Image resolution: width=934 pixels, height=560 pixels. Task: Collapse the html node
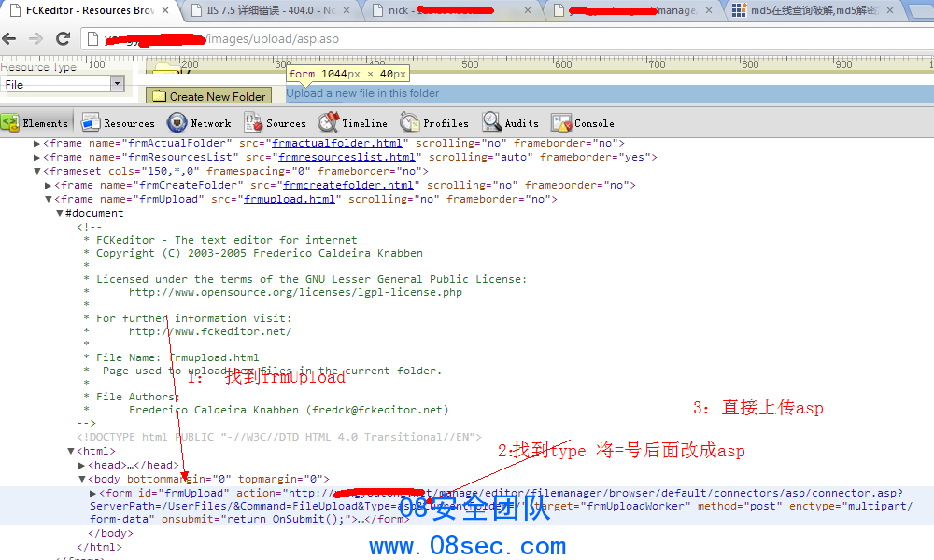71,451
